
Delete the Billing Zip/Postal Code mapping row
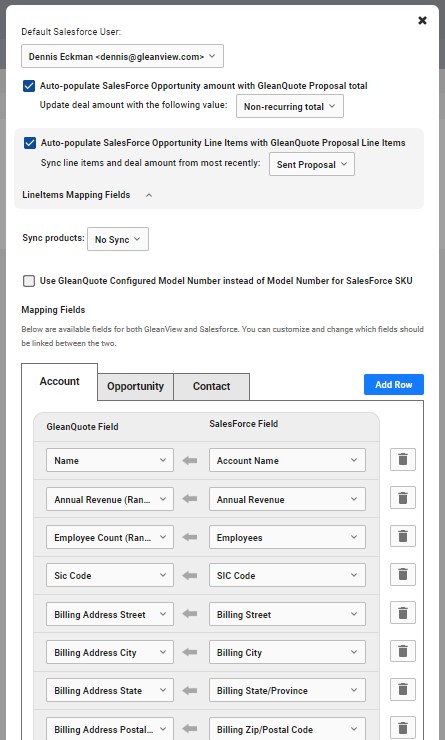403,728
